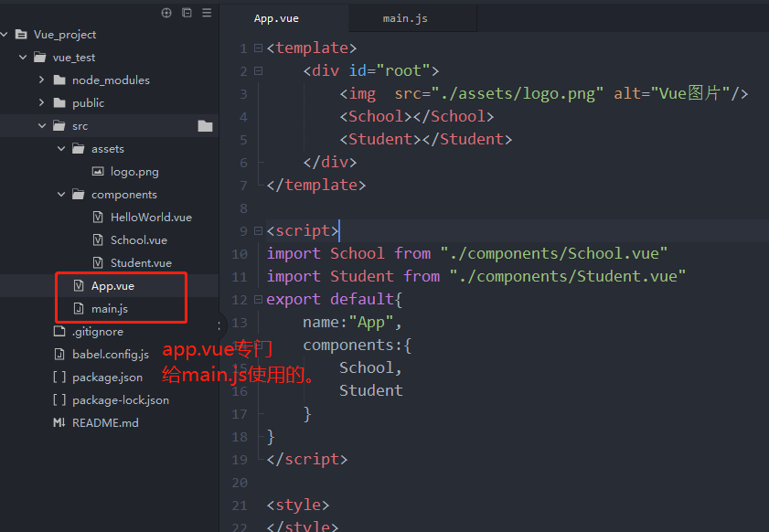Collapse the components folder chevron
Screen dimensions: 769x532
pos(61,194)
